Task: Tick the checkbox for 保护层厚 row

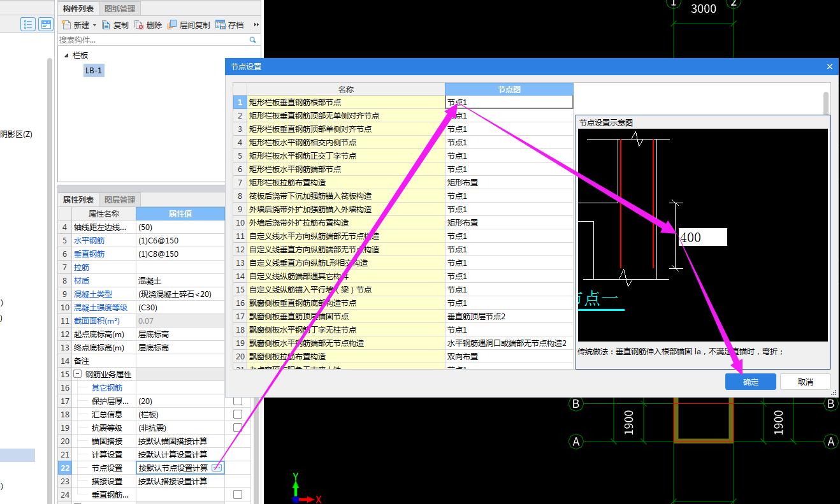Action: [238, 401]
